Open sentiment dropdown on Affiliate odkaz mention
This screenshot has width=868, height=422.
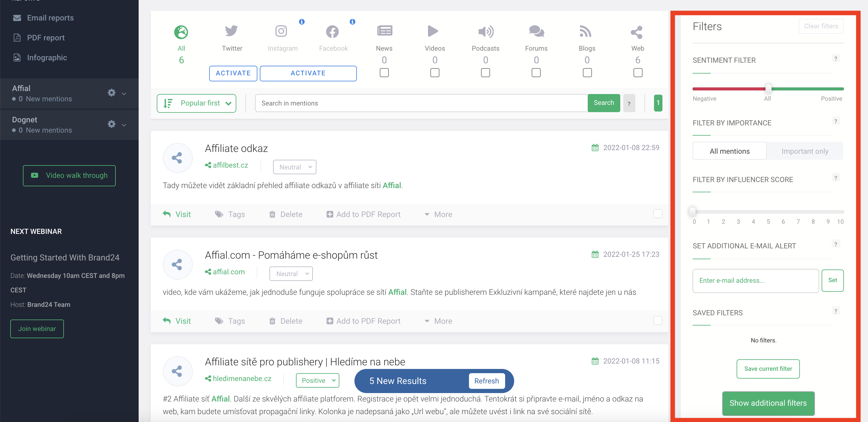294,167
